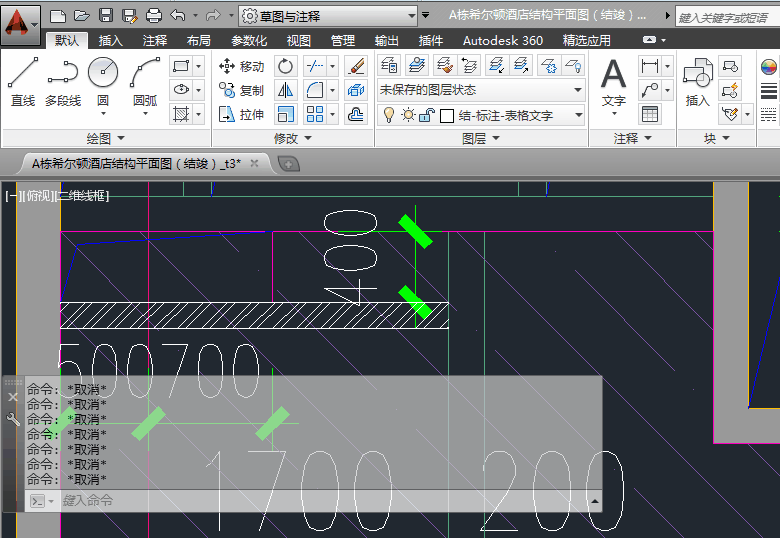The image size is (780, 538).
Task: Activate the Move (移动) command
Action: pyautogui.click(x=241, y=66)
